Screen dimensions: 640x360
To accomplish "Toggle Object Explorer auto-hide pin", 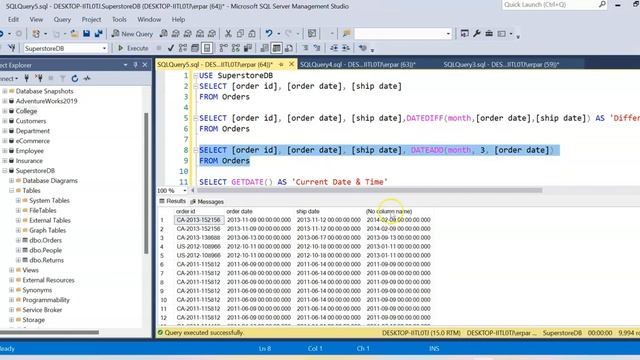I will (136, 65).
